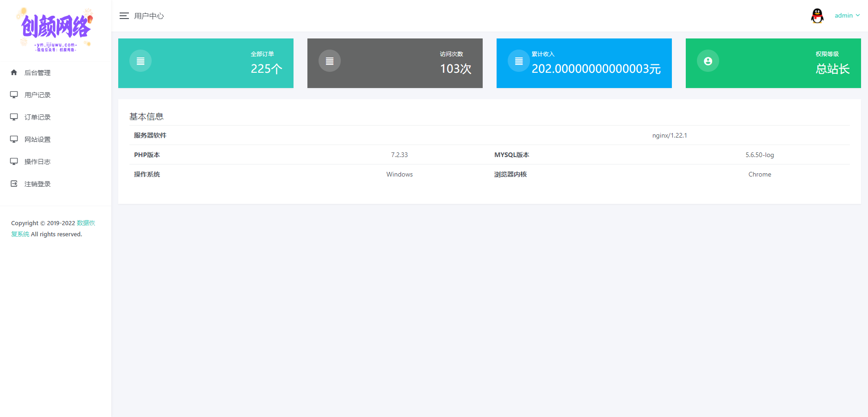Click the 数据恢复系统 footer link
Screen dimensions: 868x417
[x=86, y=223]
